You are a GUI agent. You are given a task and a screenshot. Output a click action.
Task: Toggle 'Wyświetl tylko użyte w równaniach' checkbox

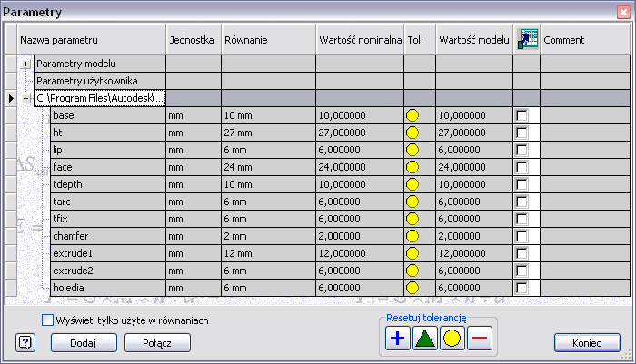click(47, 320)
